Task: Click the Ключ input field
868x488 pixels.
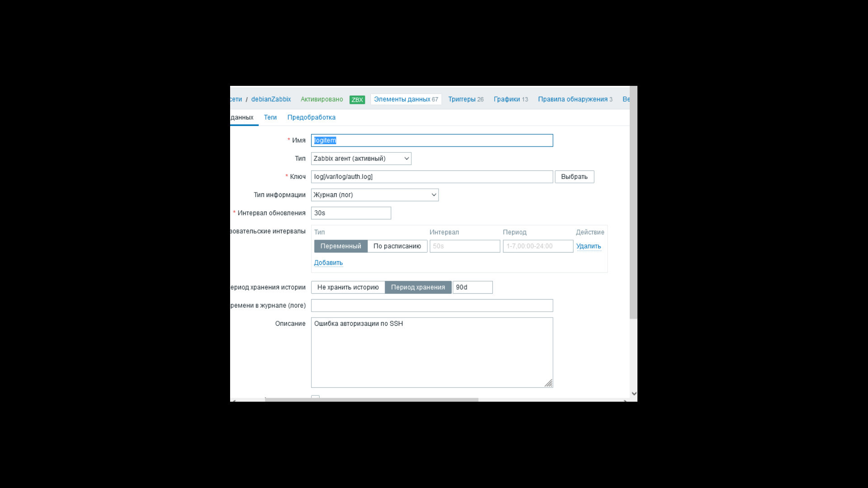Action: point(431,177)
